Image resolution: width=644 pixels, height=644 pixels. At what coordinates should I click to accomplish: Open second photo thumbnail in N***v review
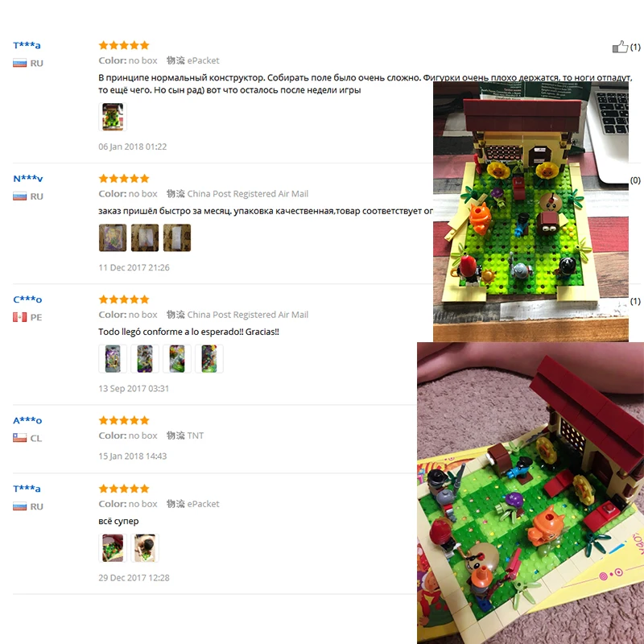pyautogui.click(x=145, y=237)
